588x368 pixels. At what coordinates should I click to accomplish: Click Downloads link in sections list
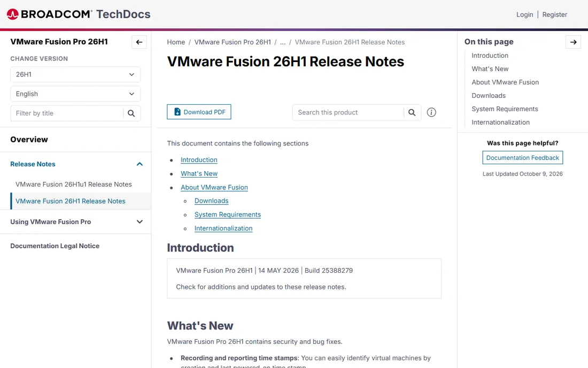coord(211,201)
